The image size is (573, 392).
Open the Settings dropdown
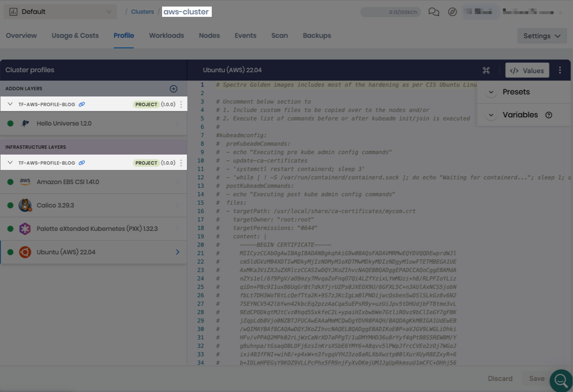pyautogui.click(x=542, y=36)
